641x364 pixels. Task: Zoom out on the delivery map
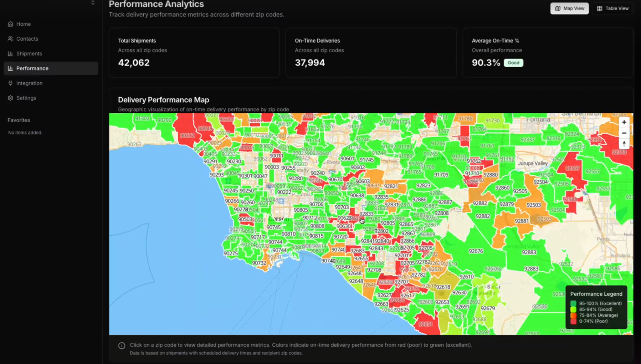click(x=624, y=133)
